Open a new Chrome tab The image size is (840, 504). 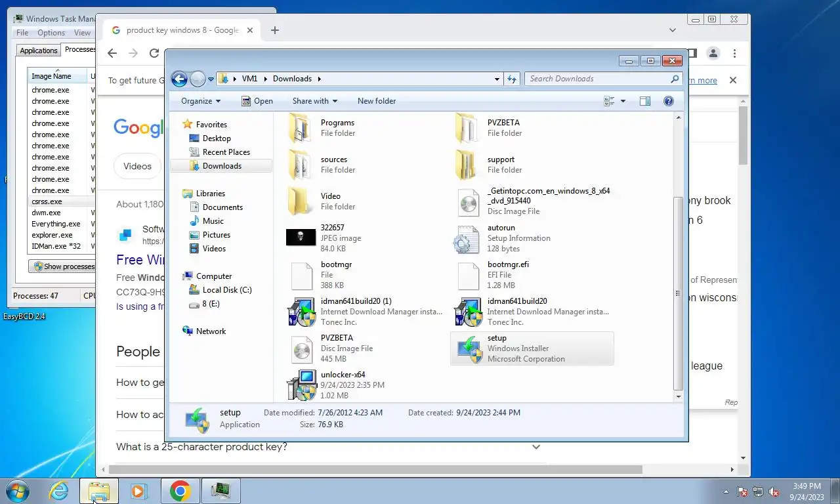pyautogui.click(x=275, y=30)
